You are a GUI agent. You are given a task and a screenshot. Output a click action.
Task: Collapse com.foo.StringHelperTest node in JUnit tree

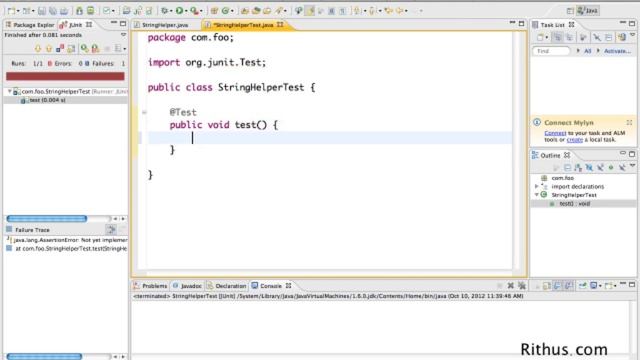pyautogui.click(x=10, y=91)
